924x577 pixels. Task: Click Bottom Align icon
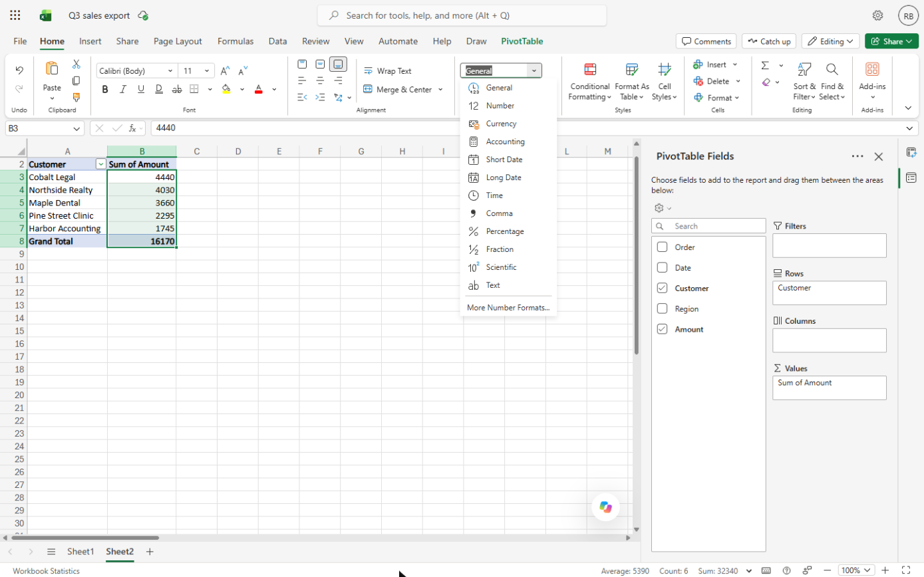(x=338, y=64)
